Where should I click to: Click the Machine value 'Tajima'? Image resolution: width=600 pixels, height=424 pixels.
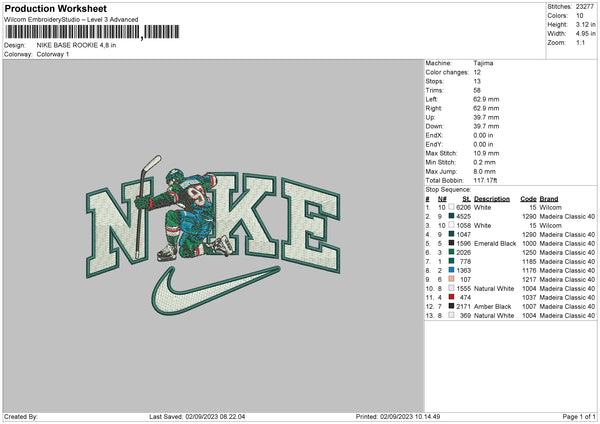pos(483,63)
